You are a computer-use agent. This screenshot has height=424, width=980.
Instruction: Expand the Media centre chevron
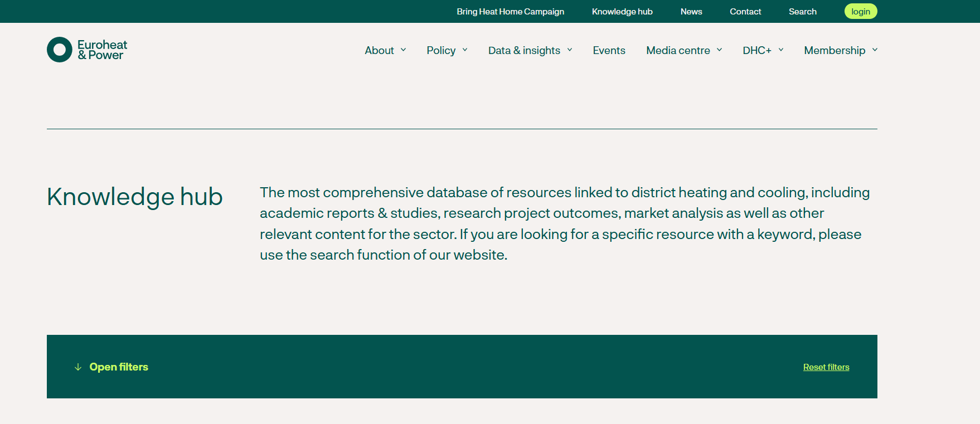pos(720,50)
